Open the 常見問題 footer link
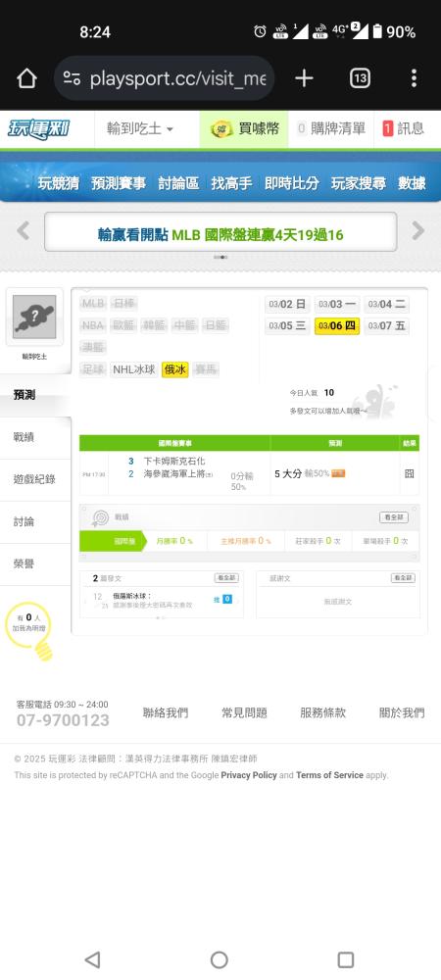This screenshot has width=441, height=980. (x=244, y=712)
